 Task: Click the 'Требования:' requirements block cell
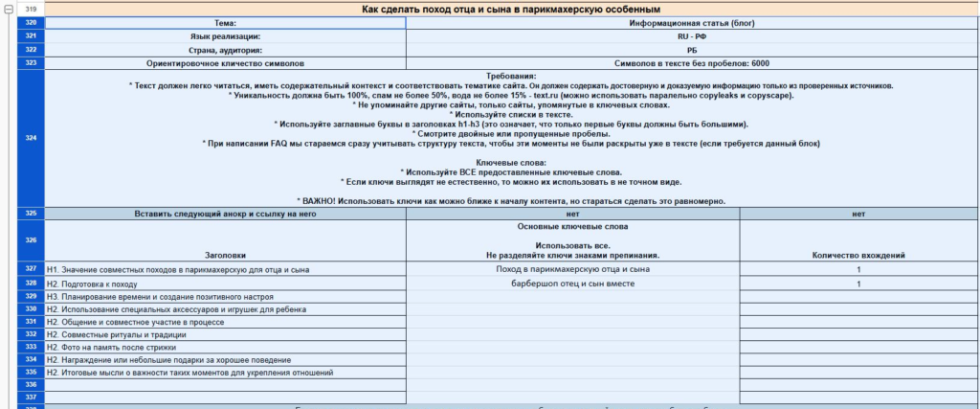(x=511, y=138)
